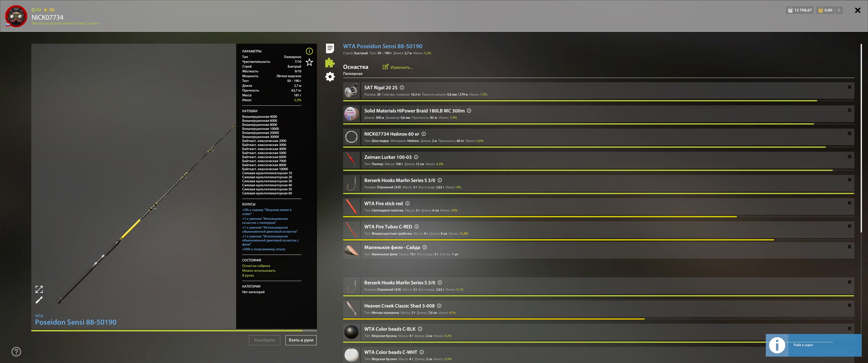This screenshot has width=868, height=363.
Task: Click white sea bead thumbnail
Action: point(351,355)
